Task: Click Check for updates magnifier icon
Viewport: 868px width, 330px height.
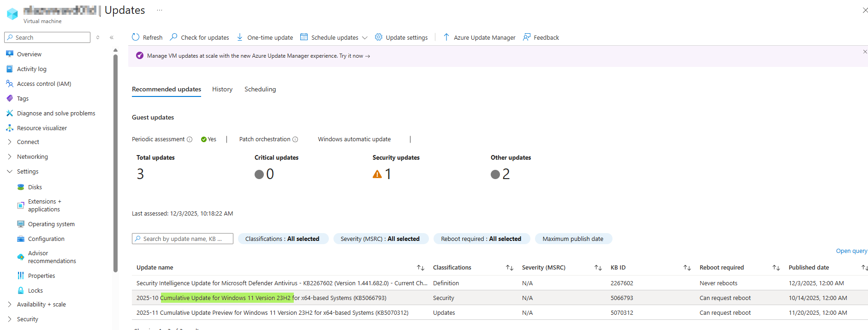Action: (174, 37)
